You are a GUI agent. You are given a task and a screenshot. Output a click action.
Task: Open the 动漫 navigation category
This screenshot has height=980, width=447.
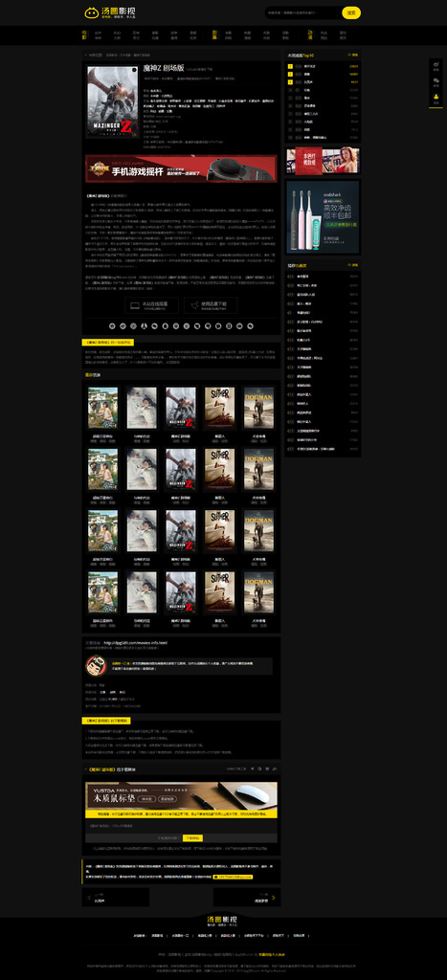point(309,35)
